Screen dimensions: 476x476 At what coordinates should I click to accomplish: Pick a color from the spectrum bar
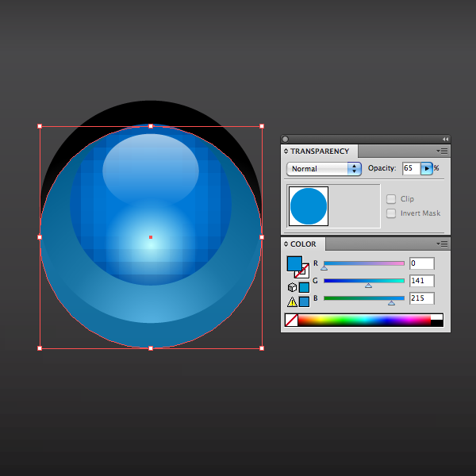(x=364, y=321)
